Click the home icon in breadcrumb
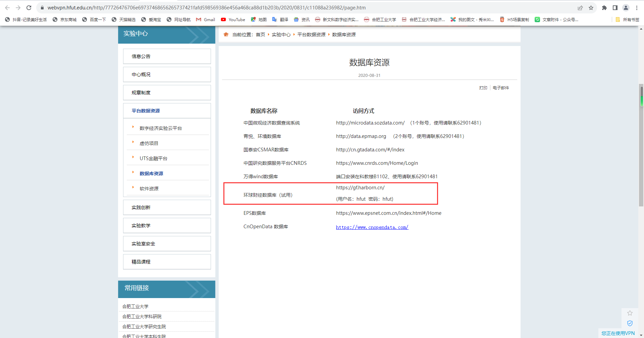Screen dimensions: 644x338 pos(226,35)
